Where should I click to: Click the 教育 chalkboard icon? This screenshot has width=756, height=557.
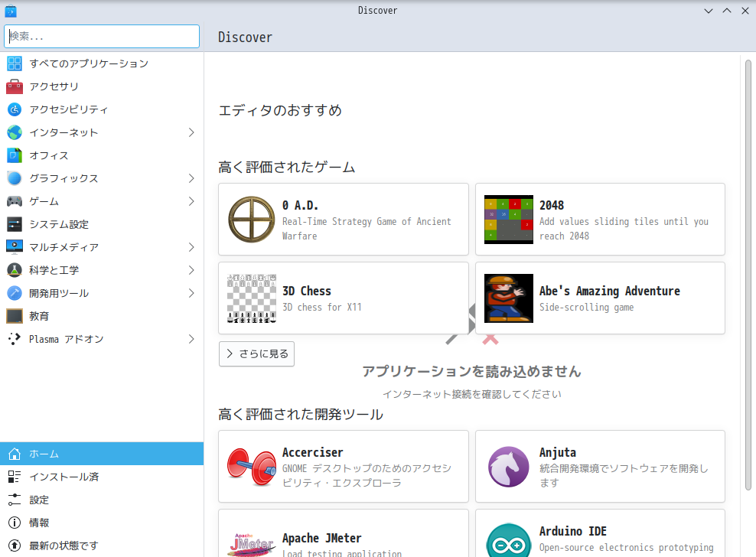point(15,316)
